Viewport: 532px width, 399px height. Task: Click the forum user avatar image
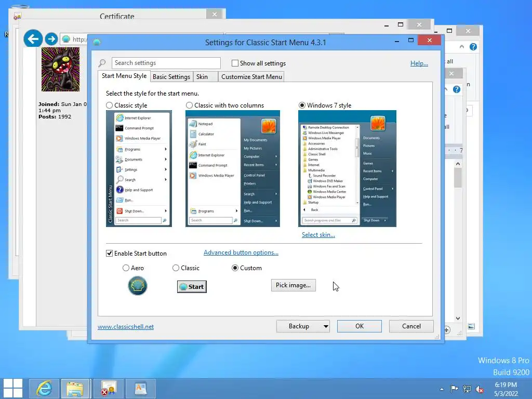60,69
